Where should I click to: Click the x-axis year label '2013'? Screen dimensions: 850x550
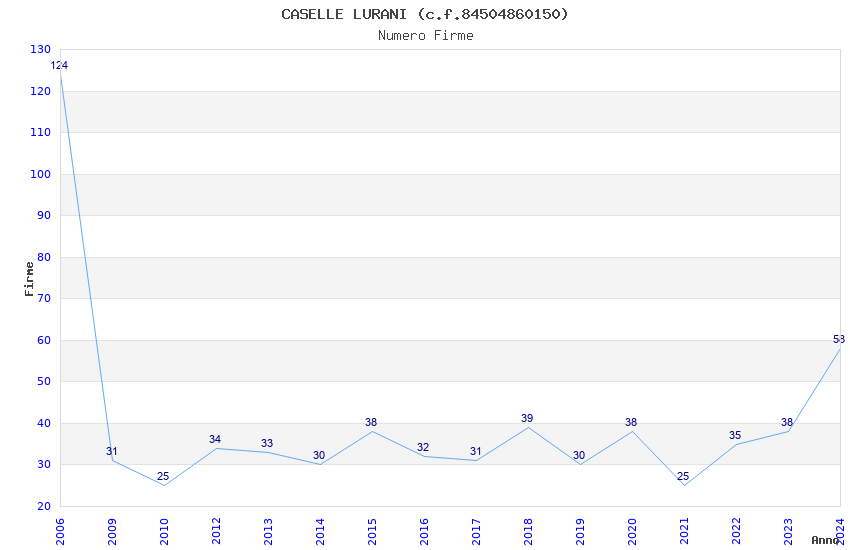point(268,532)
